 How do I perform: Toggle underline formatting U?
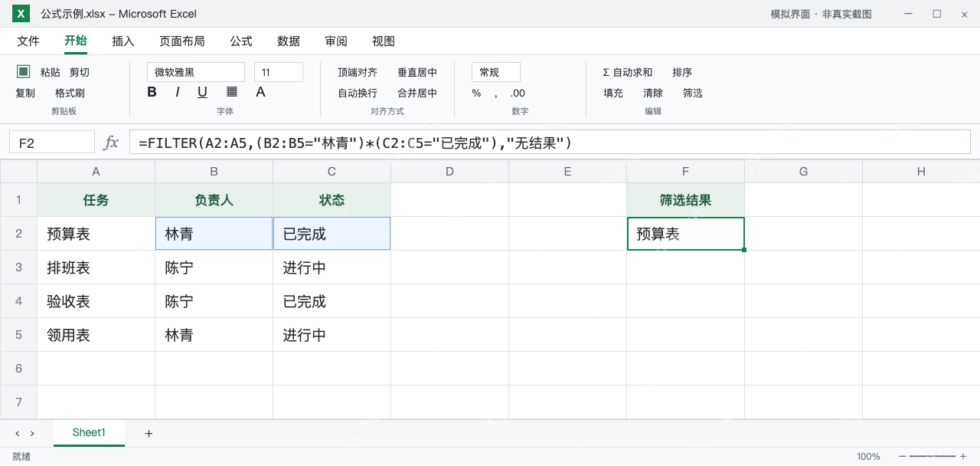tap(202, 92)
